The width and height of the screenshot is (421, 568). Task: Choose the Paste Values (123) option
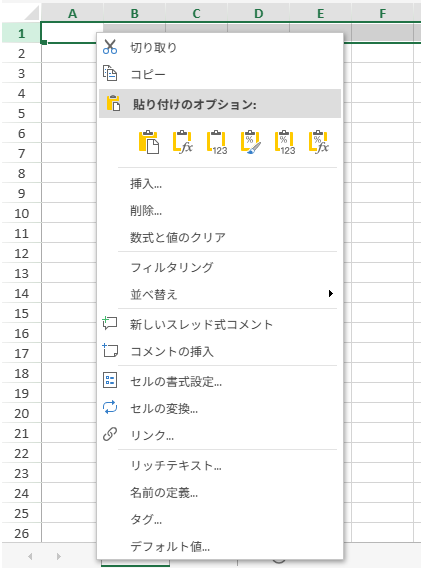pyautogui.click(x=217, y=142)
